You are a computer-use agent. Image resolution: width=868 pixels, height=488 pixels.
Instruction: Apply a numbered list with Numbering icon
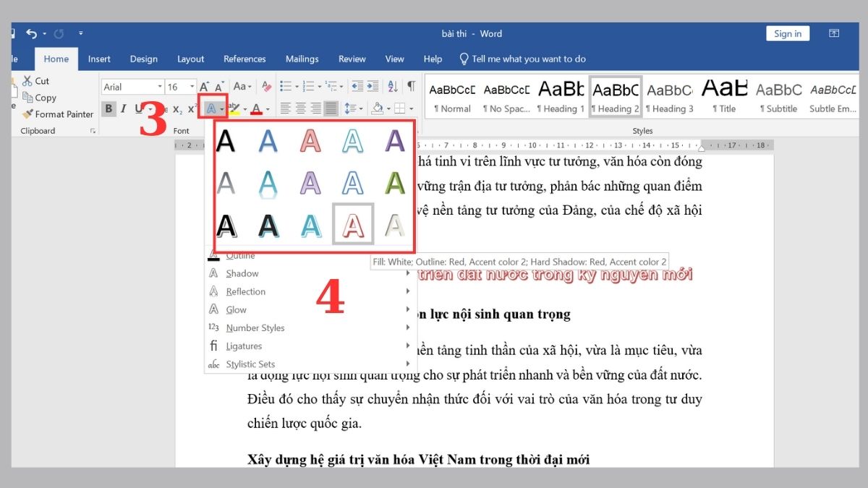coord(307,87)
